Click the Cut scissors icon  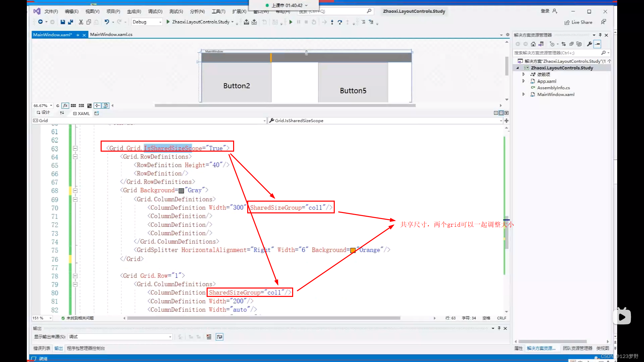[x=81, y=22]
